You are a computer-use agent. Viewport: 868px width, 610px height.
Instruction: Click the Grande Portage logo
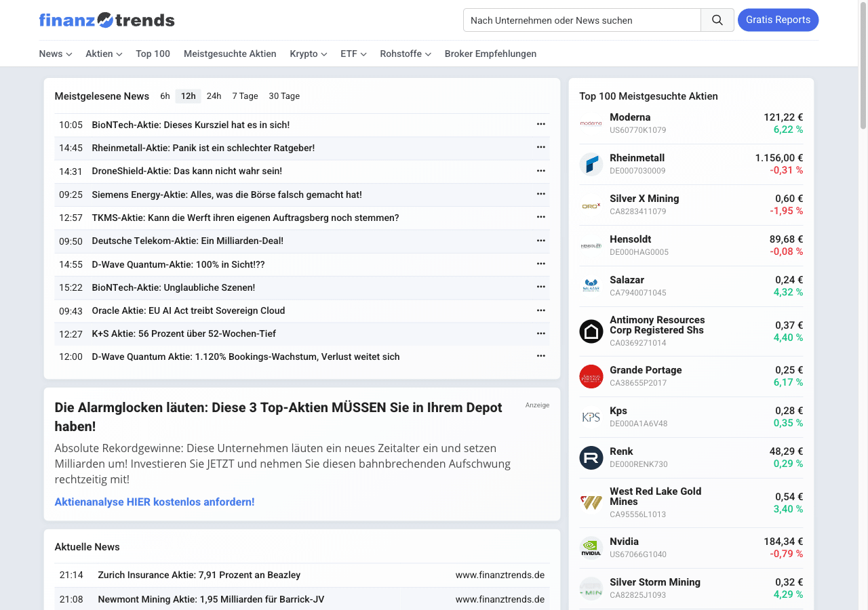click(x=591, y=376)
